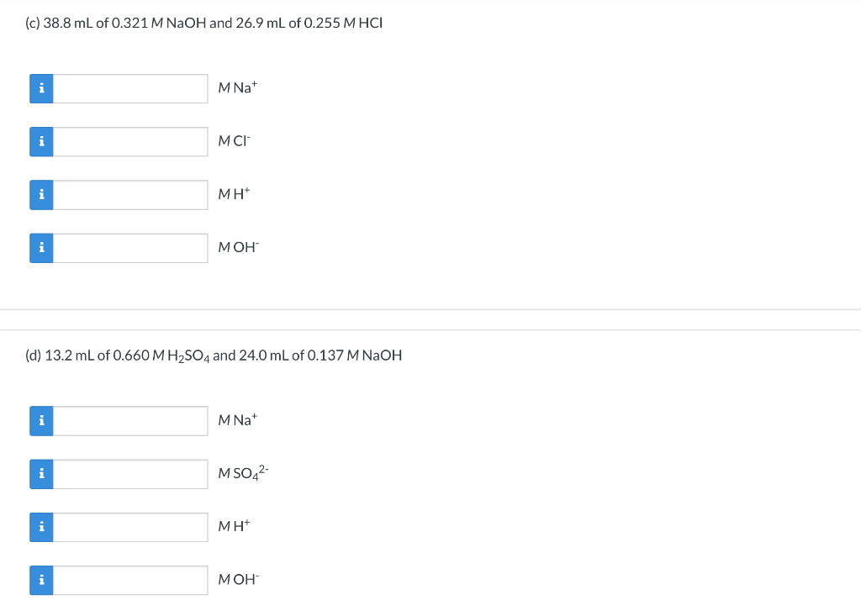This screenshot has width=861, height=616.
Task: Focus the M SO4 2- input in part (d)
Action: (x=130, y=474)
